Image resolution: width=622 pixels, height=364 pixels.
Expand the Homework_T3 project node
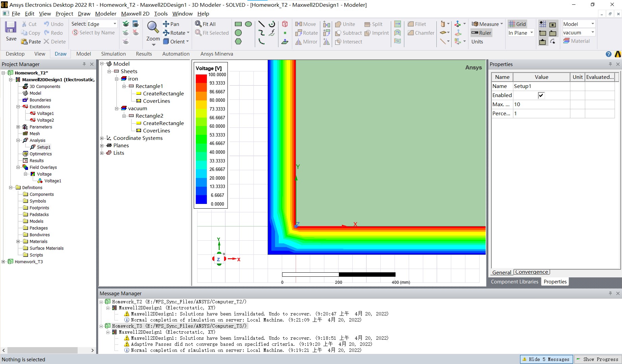tap(3, 262)
